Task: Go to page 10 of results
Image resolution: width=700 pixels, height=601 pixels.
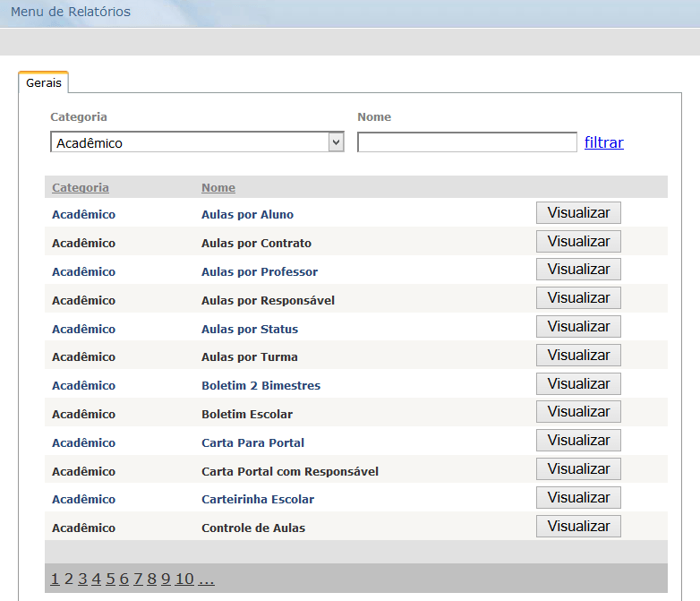Action: 184,579
